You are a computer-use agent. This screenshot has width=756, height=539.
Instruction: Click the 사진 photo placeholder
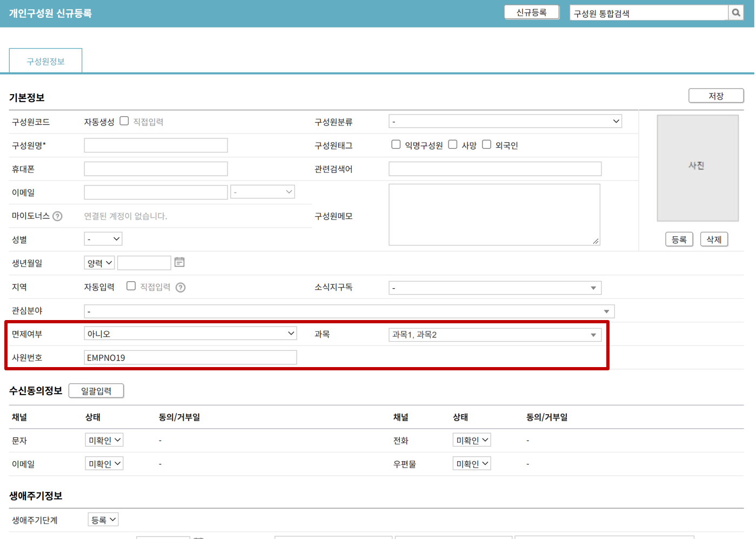point(698,168)
